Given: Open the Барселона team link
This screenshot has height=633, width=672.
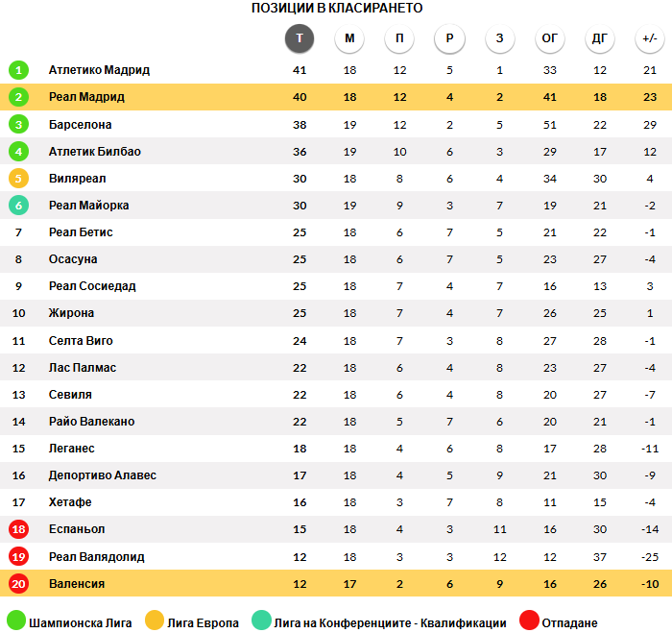Looking at the screenshot, I should click(x=80, y=124).
